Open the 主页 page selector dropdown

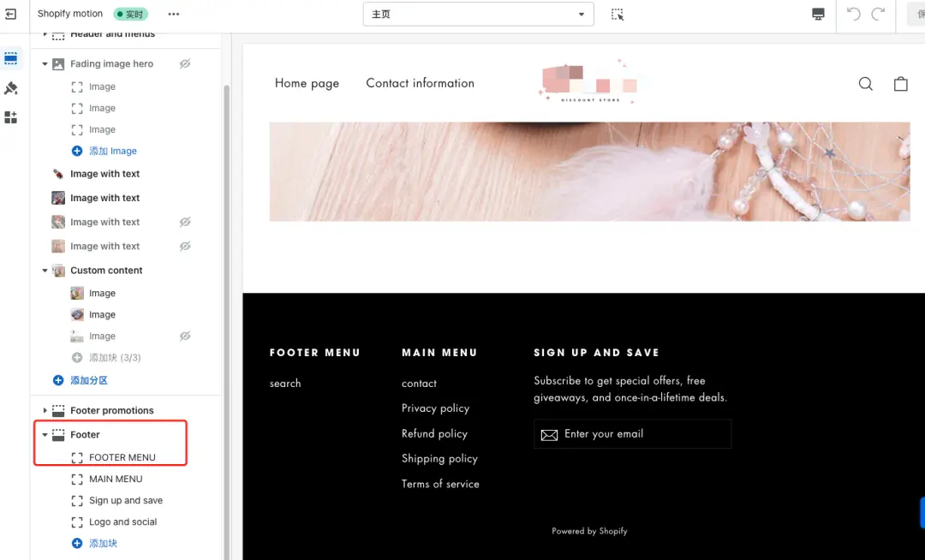tap(479, 15)
